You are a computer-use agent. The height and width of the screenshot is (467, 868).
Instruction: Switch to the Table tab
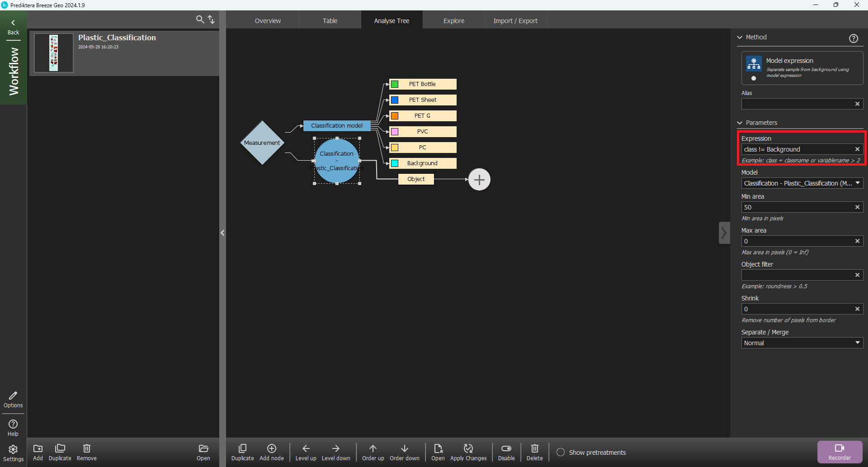tap(330, 21)
